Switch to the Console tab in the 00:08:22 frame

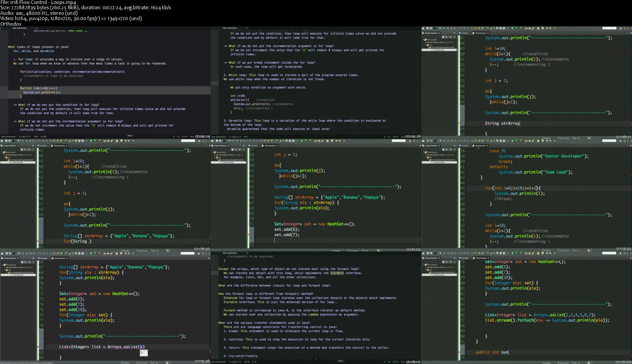coord(465,33)
